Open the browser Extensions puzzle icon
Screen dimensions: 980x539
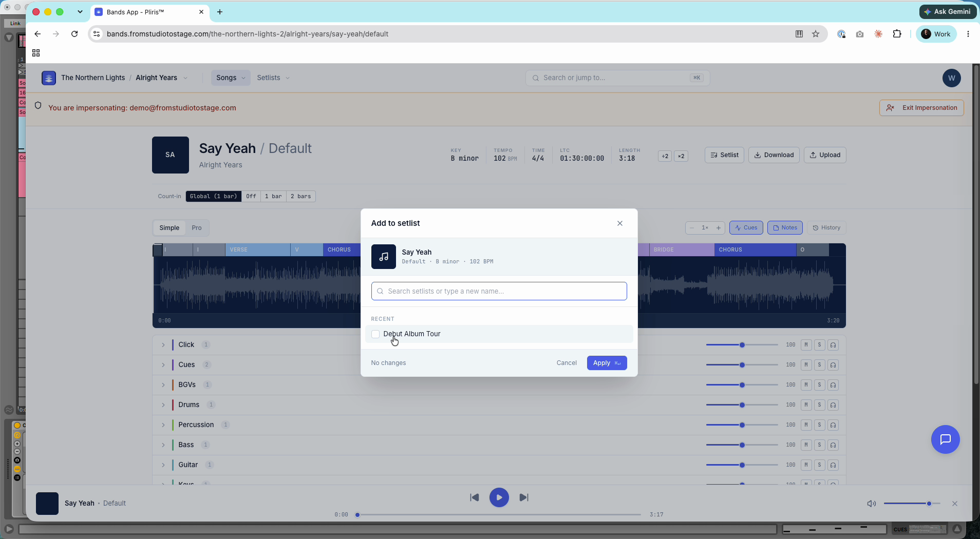[897, 34]
